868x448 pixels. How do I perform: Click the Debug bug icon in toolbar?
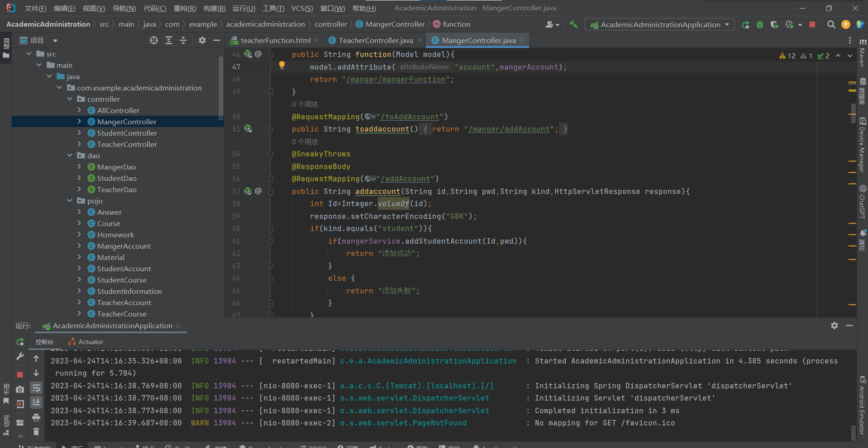[x=760, y=24]
